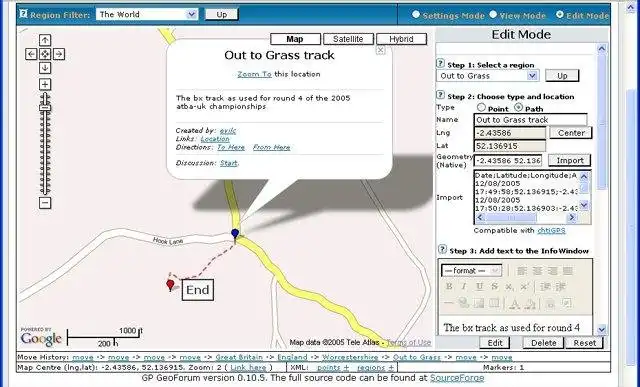The image size is (640, 387).
Task: Align text left in editor toolbar
Action: coord(522,271)
